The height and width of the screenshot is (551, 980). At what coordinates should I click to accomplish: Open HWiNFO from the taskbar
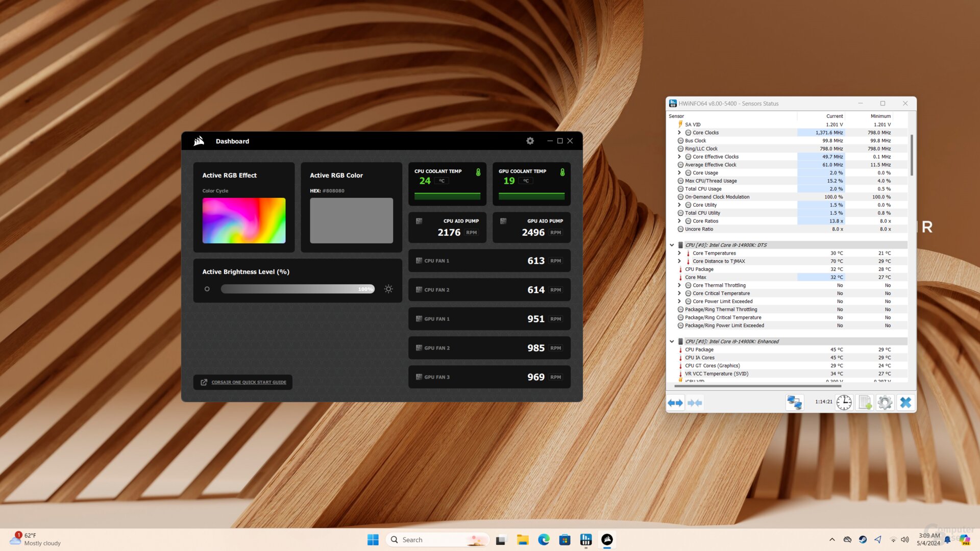click(x=586, y=540)
